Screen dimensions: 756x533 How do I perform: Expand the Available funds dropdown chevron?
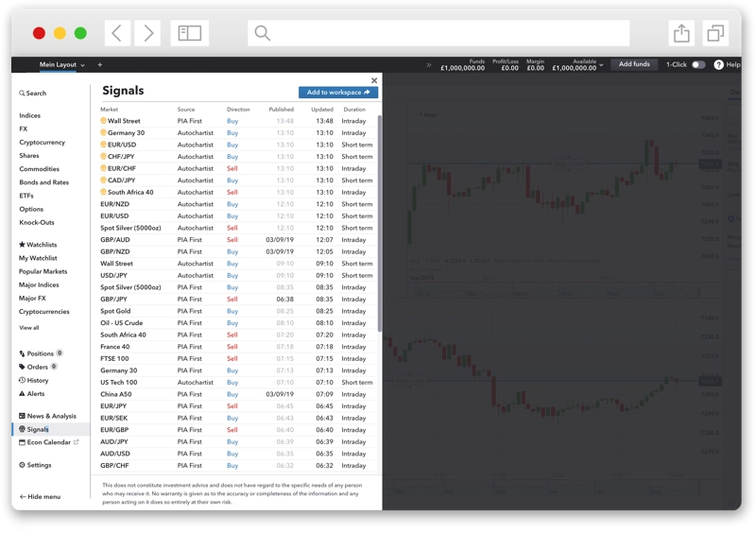[x=601, y=64]
